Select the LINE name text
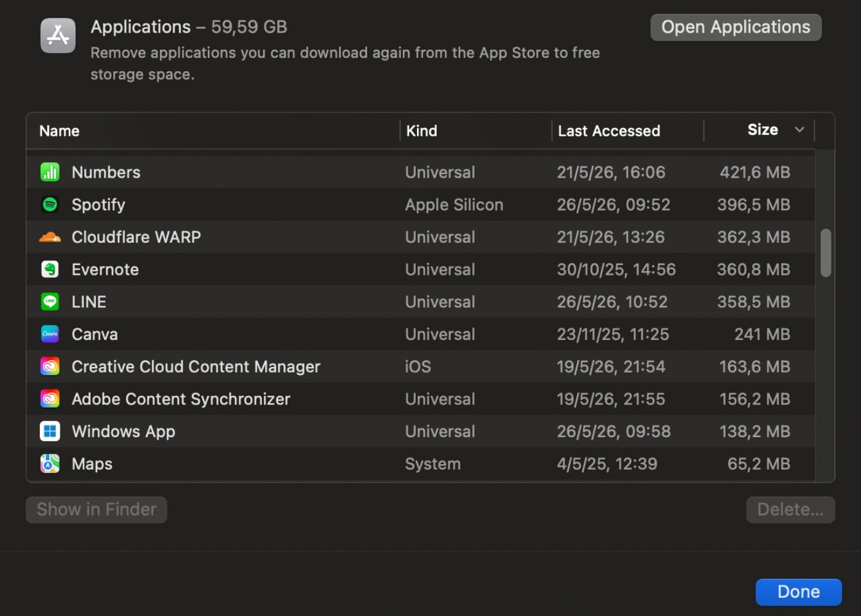The image size is (861, 616). pos(89,302)
